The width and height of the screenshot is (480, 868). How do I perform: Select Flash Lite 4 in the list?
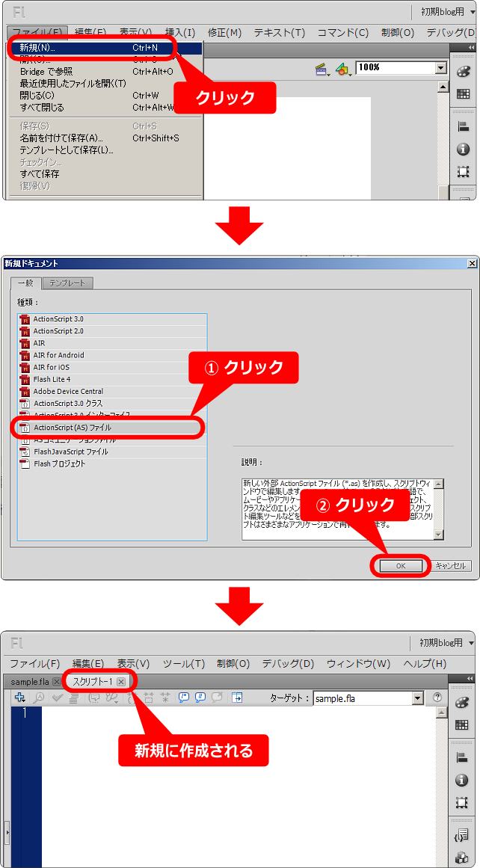tap(112, 379)
